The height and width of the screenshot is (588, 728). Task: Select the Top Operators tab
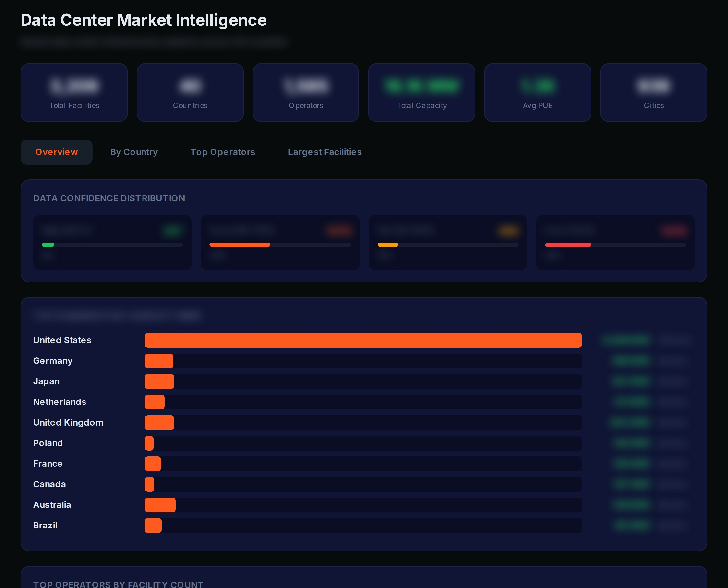pyautogui.click(x=223, y=152)
